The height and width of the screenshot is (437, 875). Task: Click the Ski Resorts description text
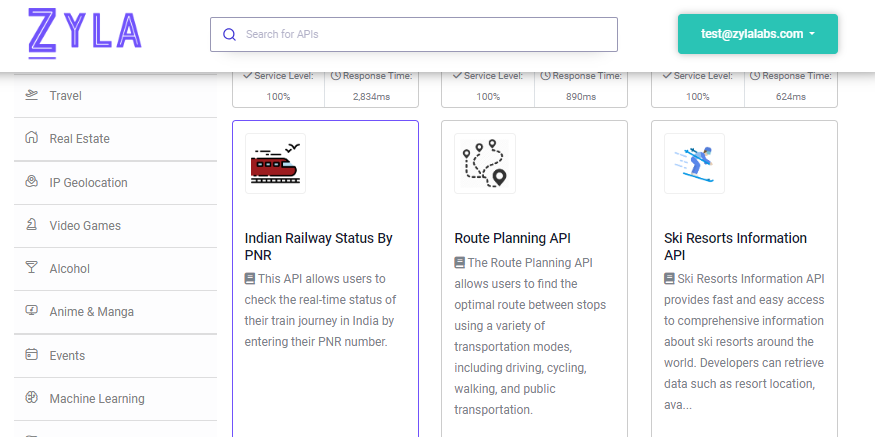point(744,342)
